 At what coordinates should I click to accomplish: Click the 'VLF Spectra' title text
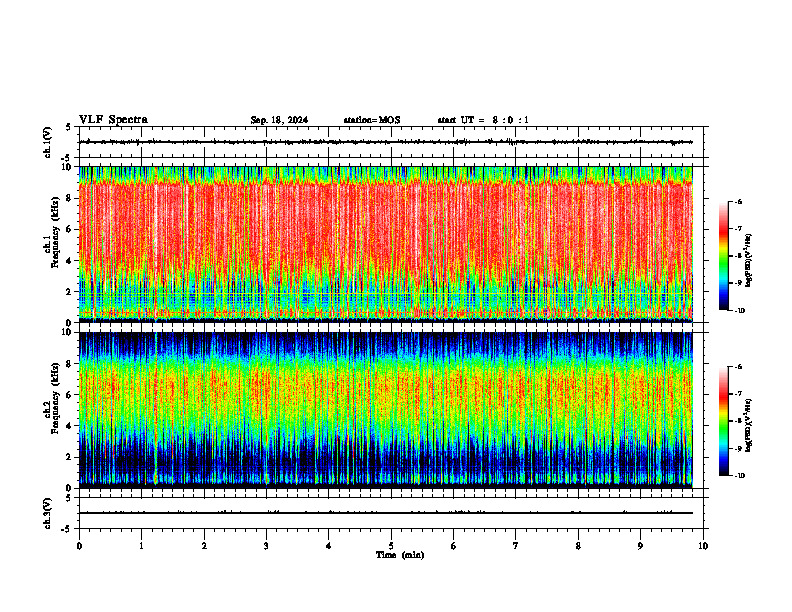(113, 120)
